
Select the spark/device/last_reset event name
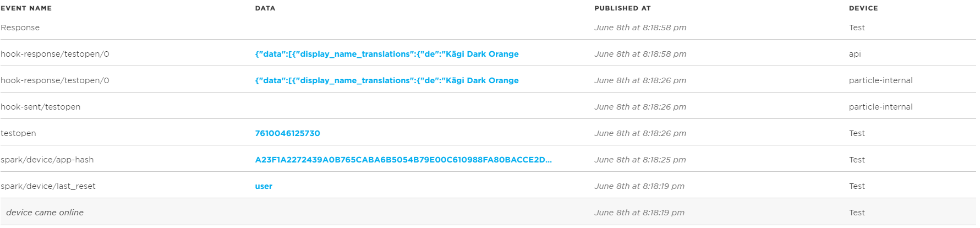pyautogui.click(x=48, y=186)
